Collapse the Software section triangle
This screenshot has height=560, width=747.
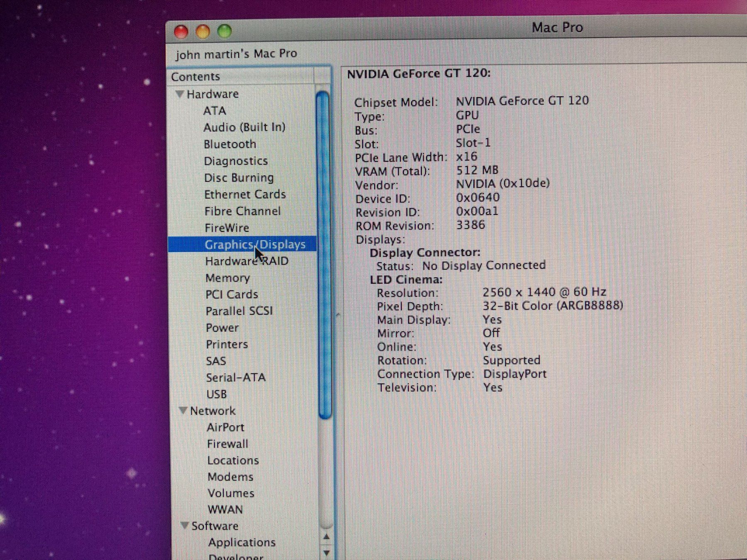(x=185, y=526)
